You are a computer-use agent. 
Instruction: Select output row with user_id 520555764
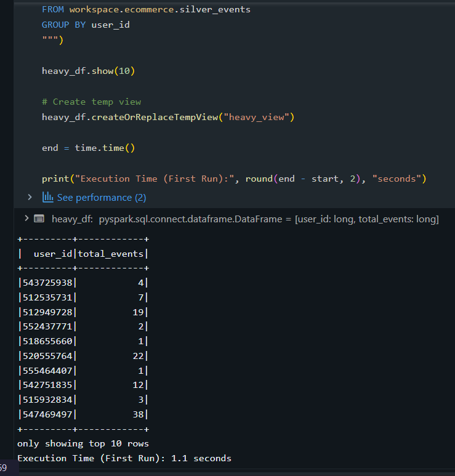pos(83,356)
